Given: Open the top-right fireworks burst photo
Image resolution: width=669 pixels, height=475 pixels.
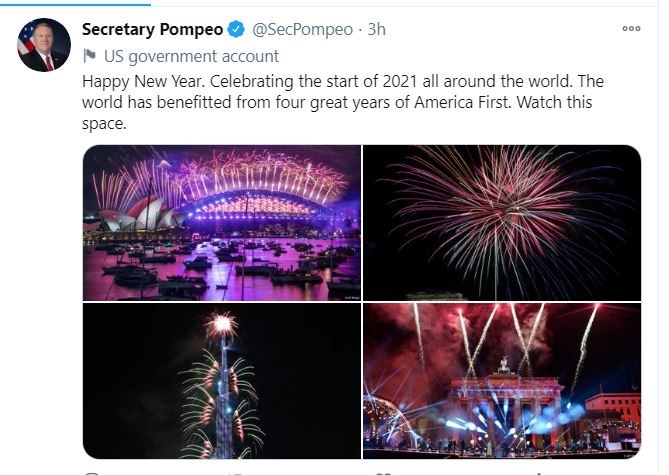Looking at the screenshot, I should point(502,222).
